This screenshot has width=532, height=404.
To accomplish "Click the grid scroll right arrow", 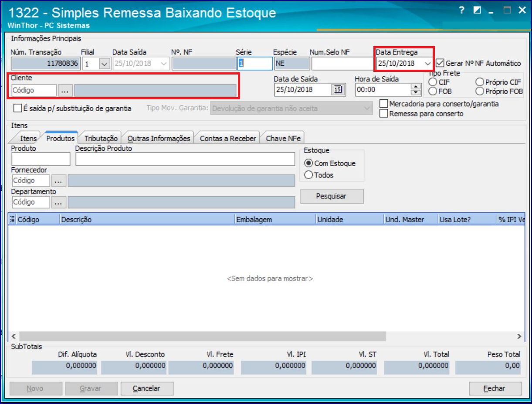I will [x=519, y=336].
